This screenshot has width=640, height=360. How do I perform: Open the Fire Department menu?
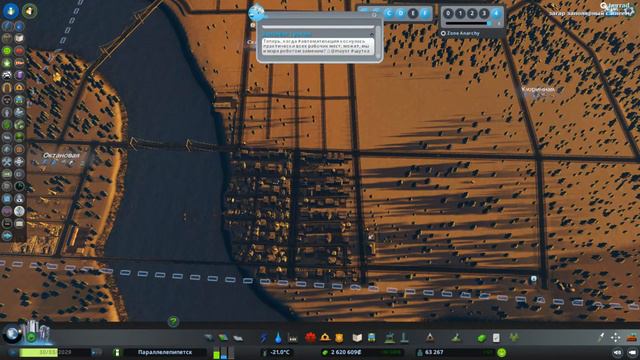tap(325, 338)
